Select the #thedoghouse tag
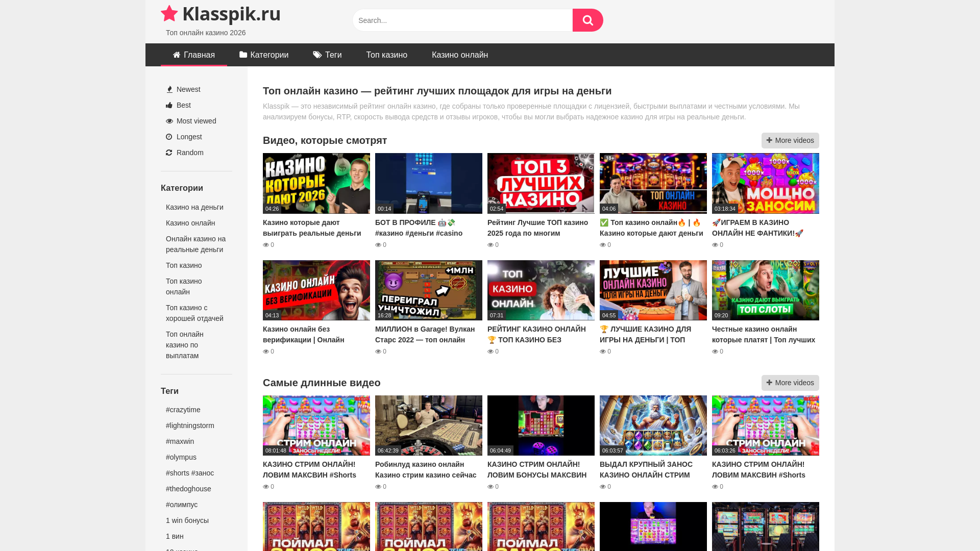 [188, 489]
